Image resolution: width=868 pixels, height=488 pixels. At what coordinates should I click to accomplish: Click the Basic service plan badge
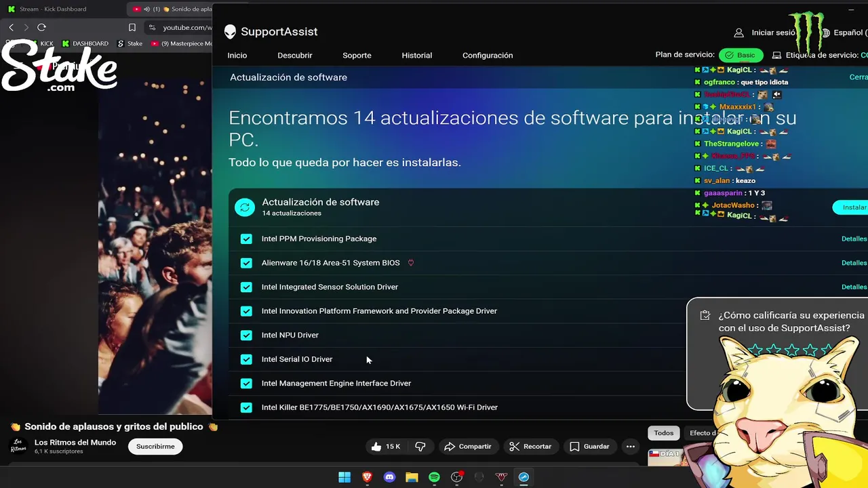pos(741,56)
